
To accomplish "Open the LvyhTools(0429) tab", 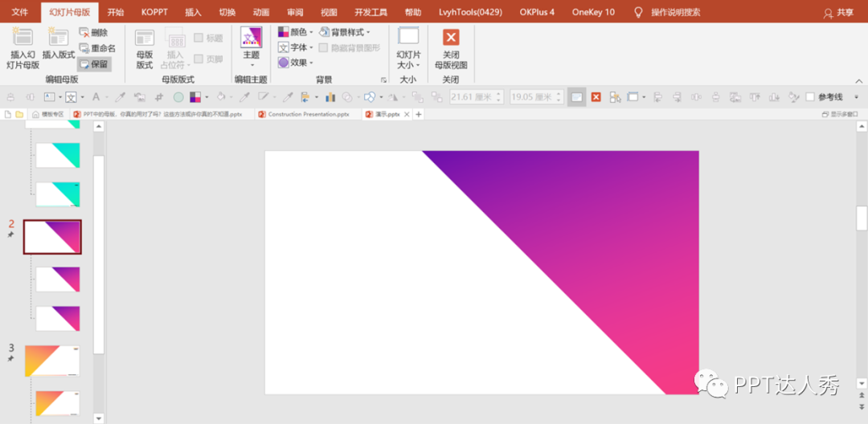I will tap(470, 12).
